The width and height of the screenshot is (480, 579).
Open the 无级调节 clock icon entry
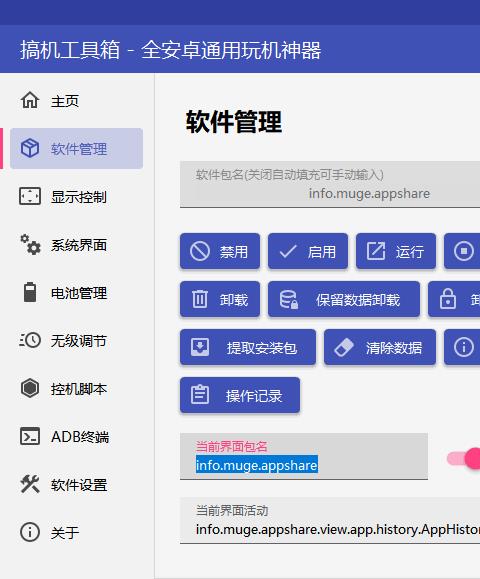[30, 340]
